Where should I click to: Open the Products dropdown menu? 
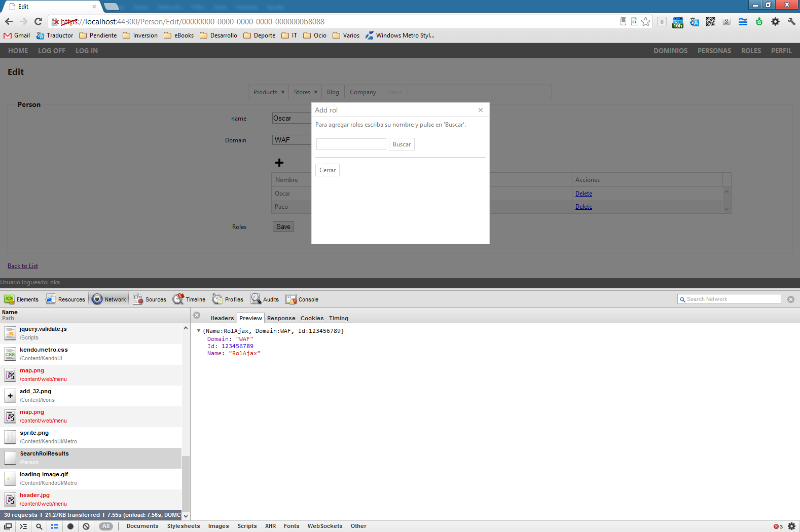(269, 92)
